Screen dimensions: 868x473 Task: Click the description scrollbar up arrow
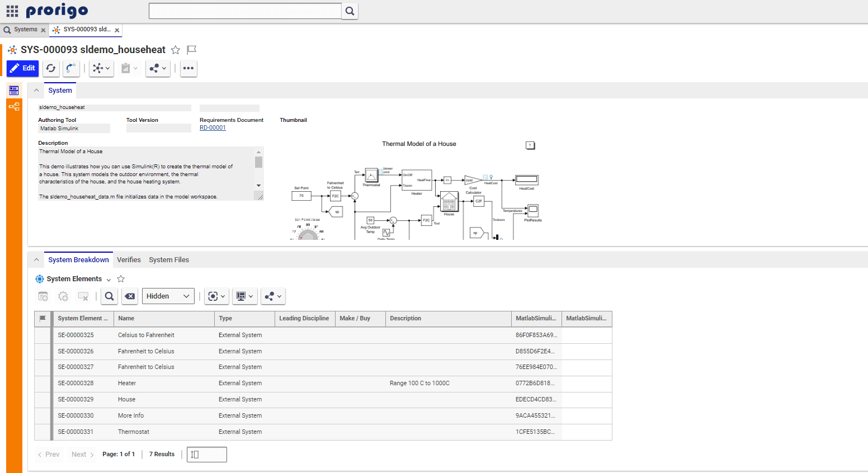(x=258, y=152)
